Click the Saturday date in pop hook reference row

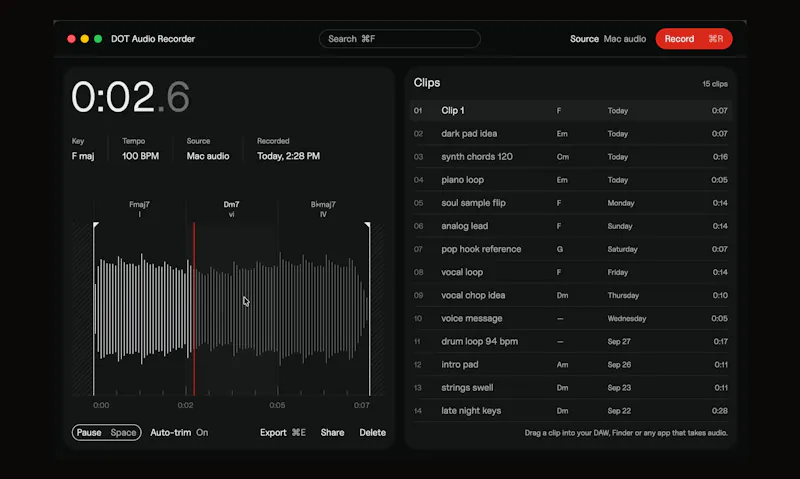(x=622, y=249)
